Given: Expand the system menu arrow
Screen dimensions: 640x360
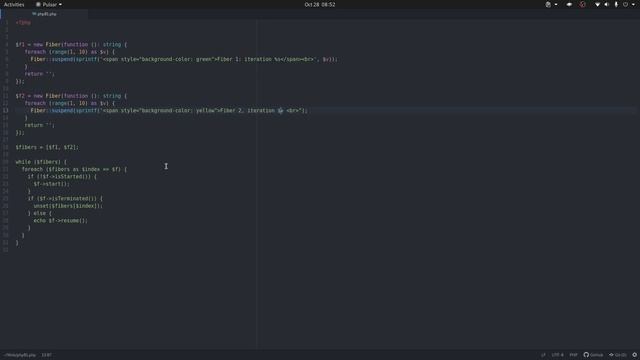Looking at the screenshot, I should click(x=633, y=4).
